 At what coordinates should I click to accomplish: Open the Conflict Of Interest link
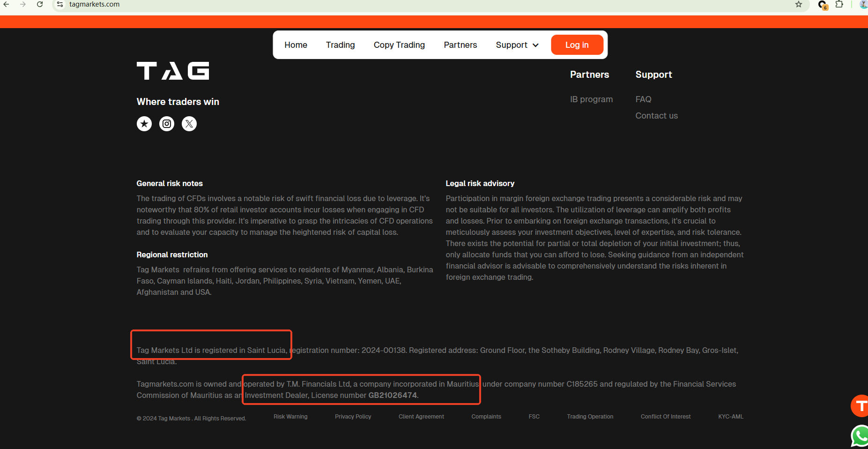tap(666, 417)
